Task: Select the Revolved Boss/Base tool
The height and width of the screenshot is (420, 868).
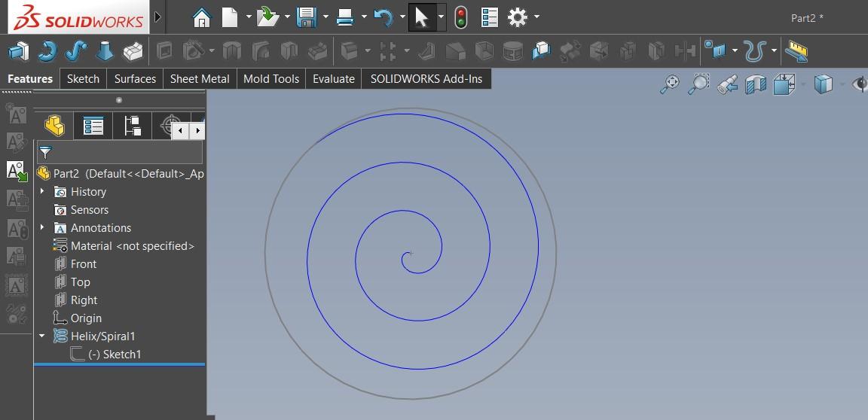Action: click(47, 51)
